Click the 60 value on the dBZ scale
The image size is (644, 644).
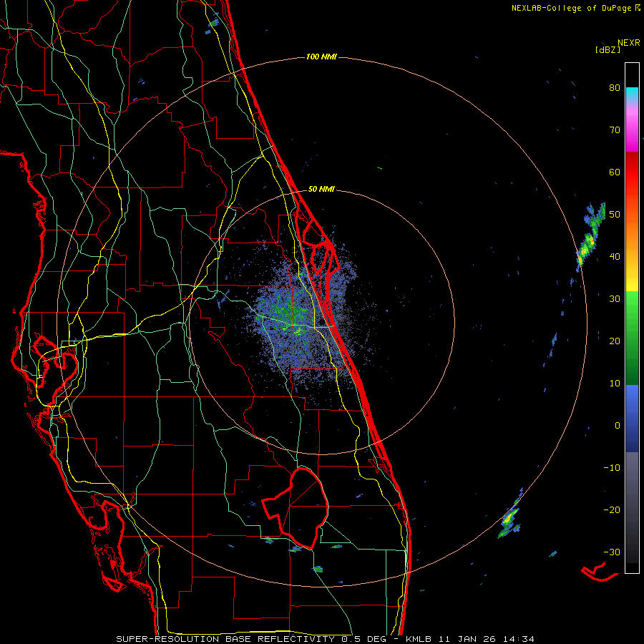point(615,172)
